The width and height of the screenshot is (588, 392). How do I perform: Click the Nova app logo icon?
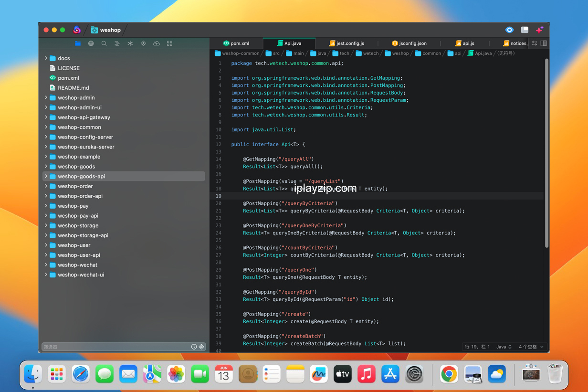(77, 30)
